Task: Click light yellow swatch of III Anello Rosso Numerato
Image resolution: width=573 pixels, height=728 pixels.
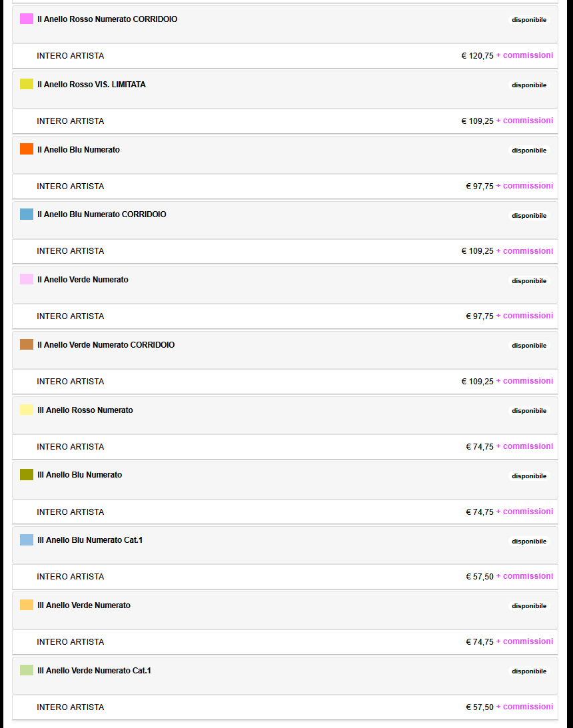Action: point(27,410)
